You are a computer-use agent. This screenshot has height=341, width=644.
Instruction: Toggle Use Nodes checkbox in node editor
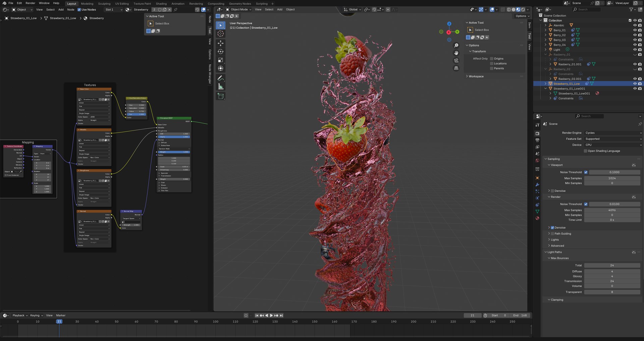(x=79, y=10)
